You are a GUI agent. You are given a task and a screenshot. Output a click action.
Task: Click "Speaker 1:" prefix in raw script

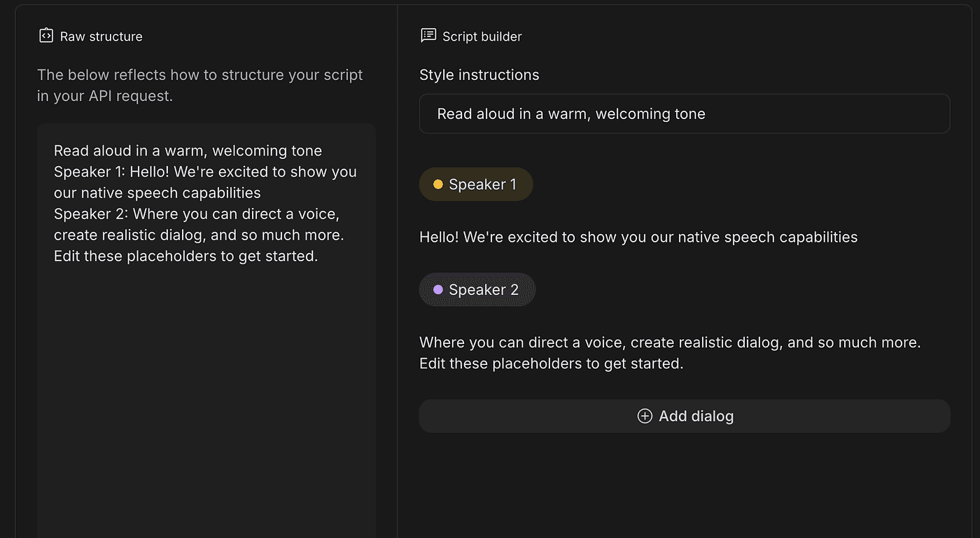coord(89,172)
